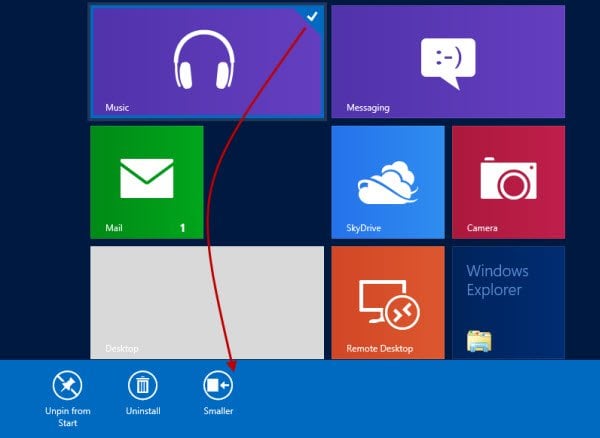Open the Messaging tile
Viewport: 600px width, 438px height.
tap(448, 62)
